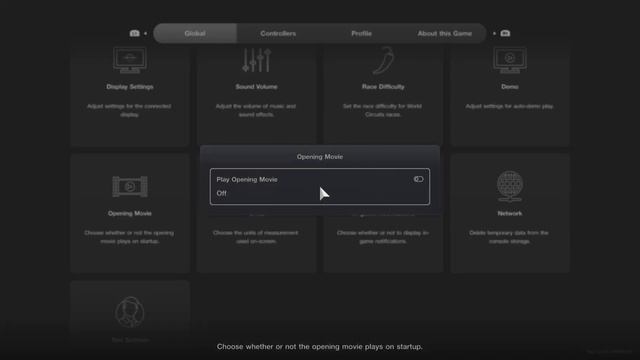Image resolution: width=640 pixels, height=360 pixels.
Task: Select the Display Settings title
Action: [130, 87]
